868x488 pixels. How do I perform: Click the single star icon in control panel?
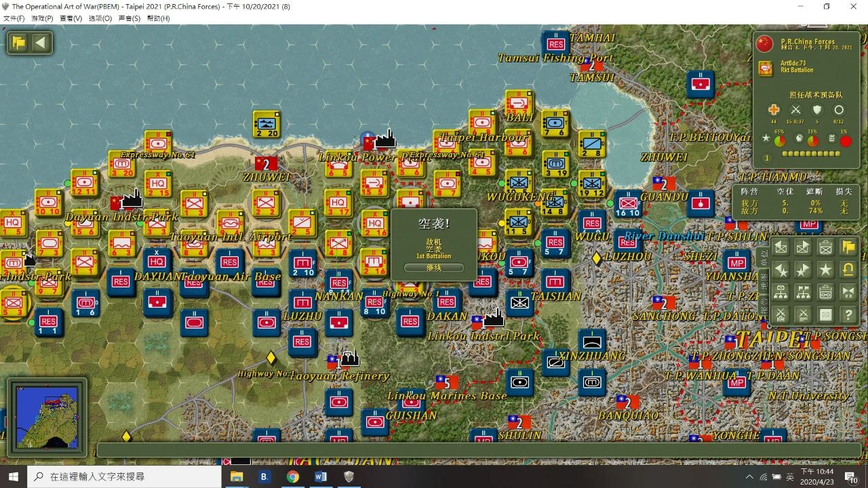point(825,270)
